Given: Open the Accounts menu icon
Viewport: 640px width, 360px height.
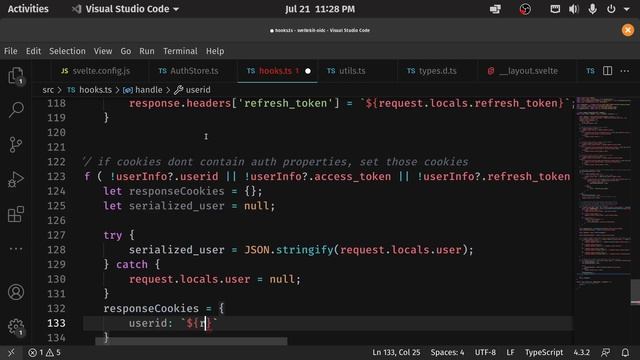Looking at the screenshot, I should 16,292.
